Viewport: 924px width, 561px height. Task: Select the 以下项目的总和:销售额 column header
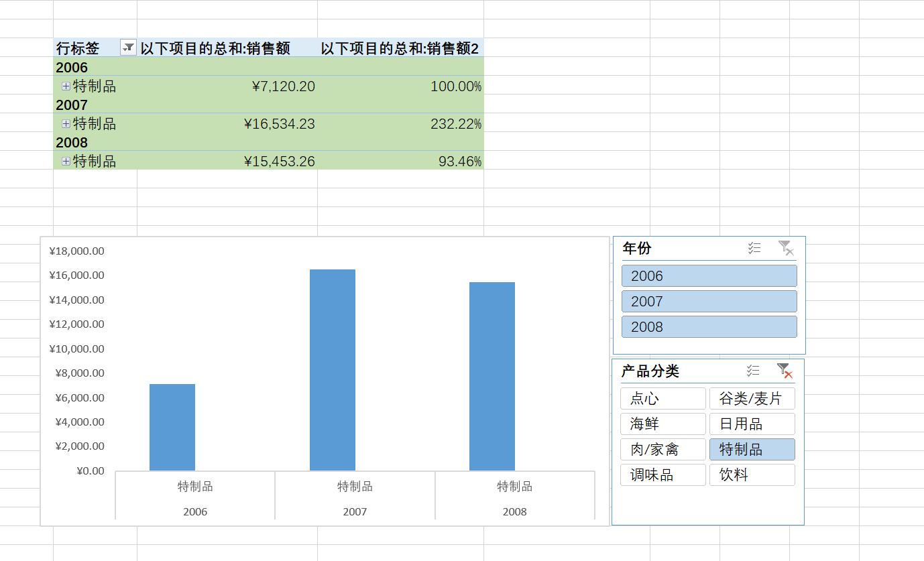point(215,48)
